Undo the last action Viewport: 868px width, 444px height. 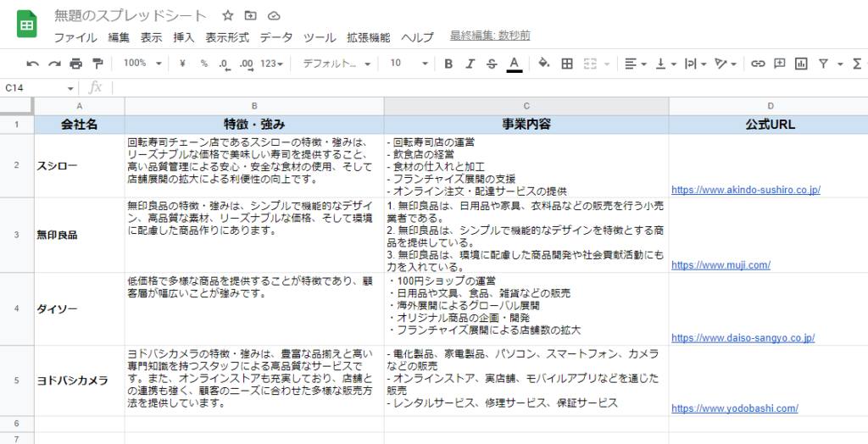(33, 64)
